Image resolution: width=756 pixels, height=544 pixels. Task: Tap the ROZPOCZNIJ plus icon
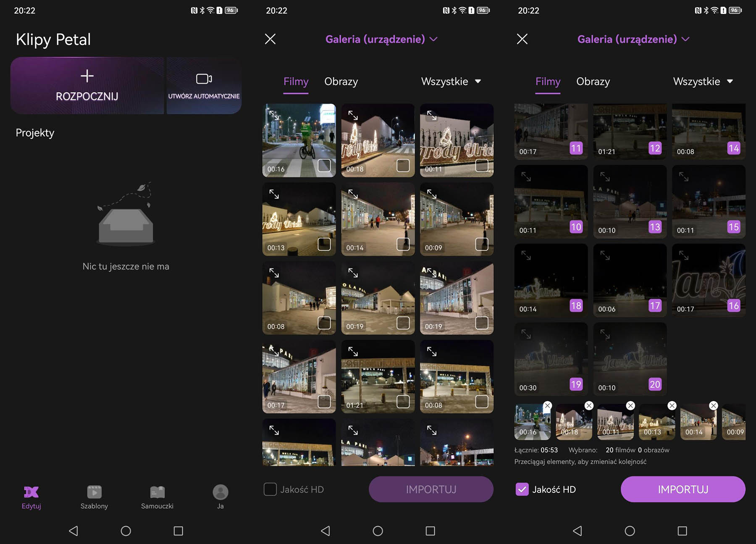coord(87,76)
